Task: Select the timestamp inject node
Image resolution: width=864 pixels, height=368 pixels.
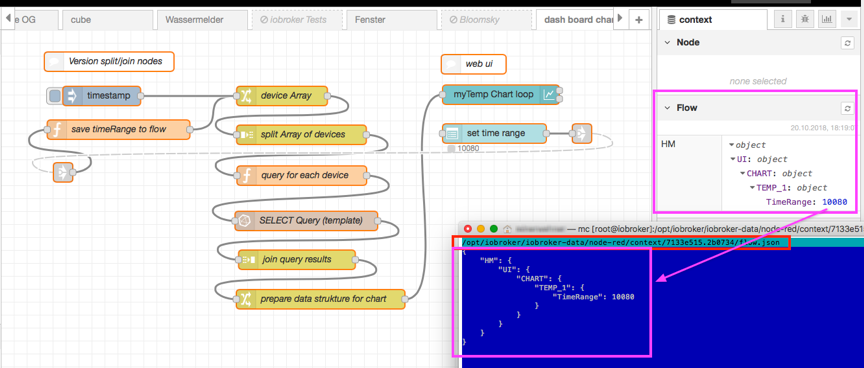Action: point(102,96)
